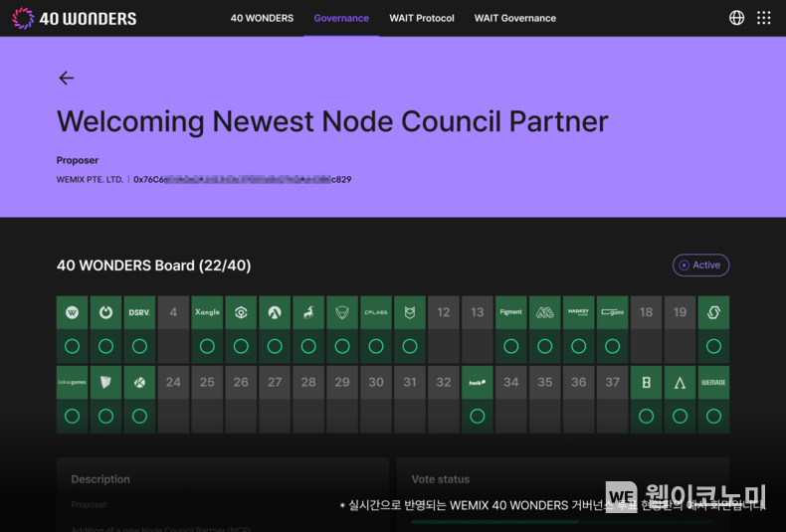Screen dimensions: 786x532
Task: Click the proposer address ending c829
Action: pyautogui.click(x=242, y=179)
